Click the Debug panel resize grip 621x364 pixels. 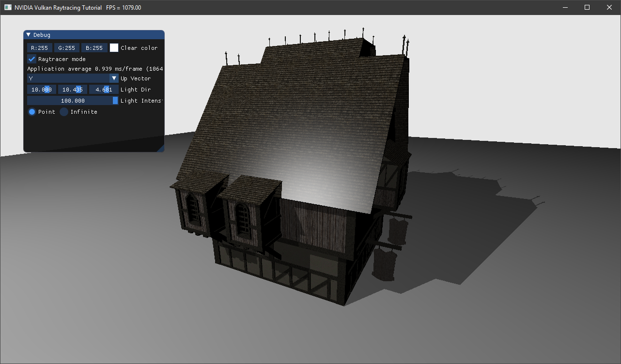(161, 149)
